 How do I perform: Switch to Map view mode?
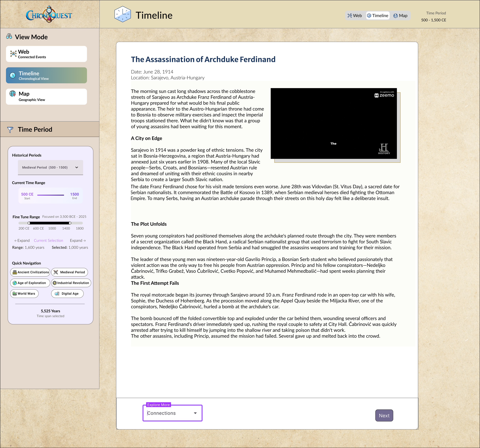tap(46, 96)
